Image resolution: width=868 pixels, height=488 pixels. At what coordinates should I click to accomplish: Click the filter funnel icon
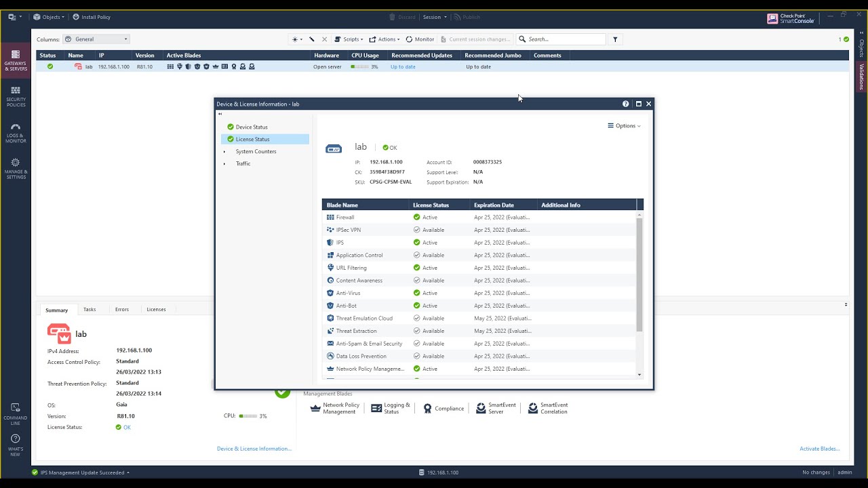click(x=615, y=39)
